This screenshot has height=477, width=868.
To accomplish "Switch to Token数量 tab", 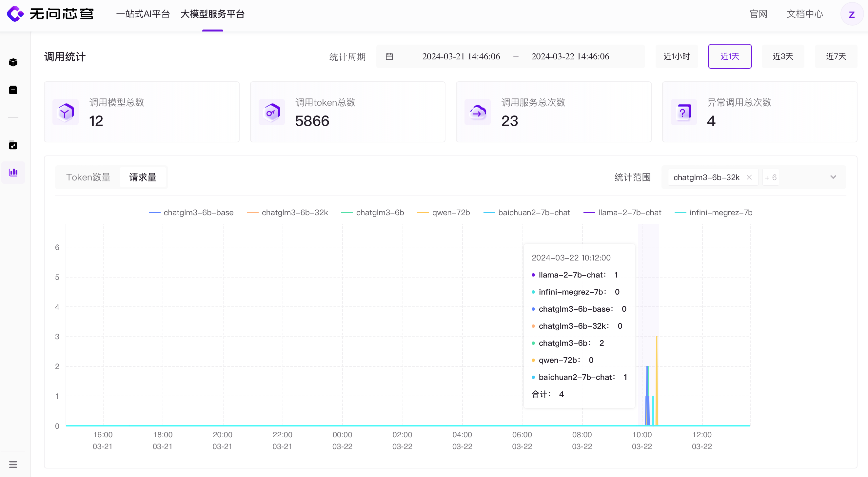I will click(x=88, y=177).
